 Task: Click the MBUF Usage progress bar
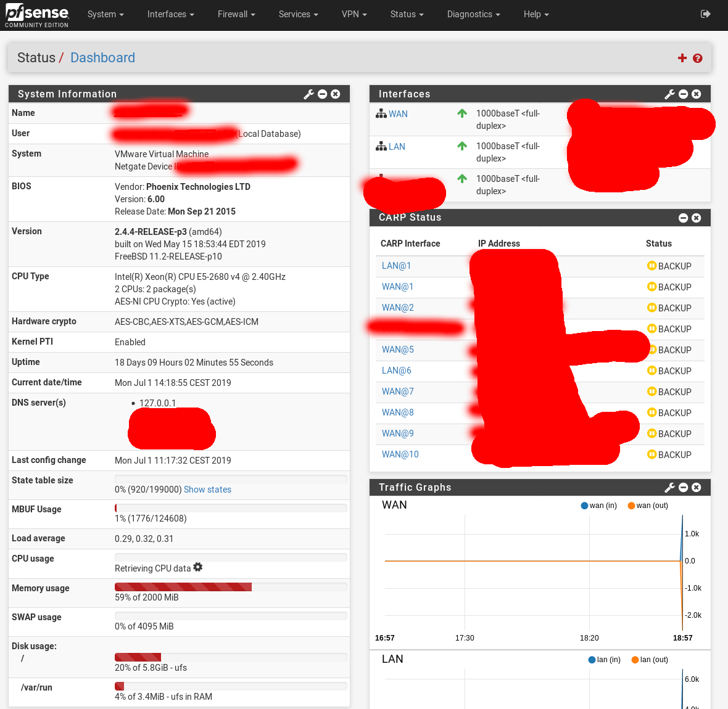pyautogui.click(x=231, y=507)
